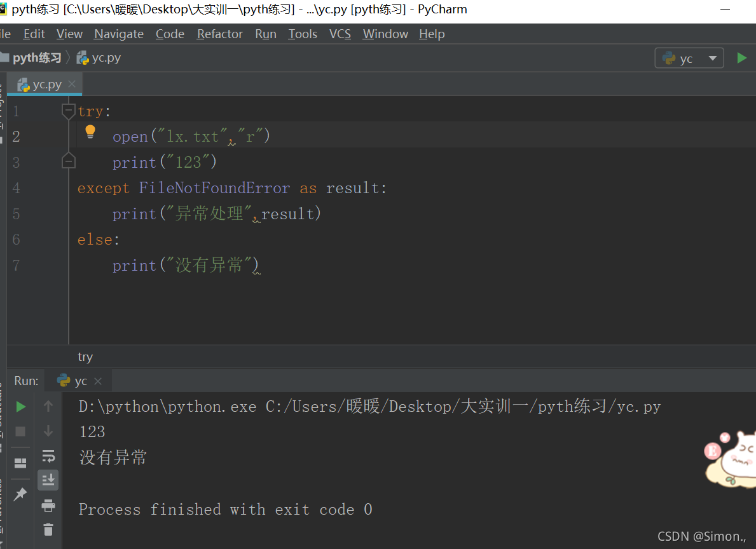Click the fold end marker on line 3
Image resolution: width=756 pixels, height=549 pixels.
[x=69, y=161]
